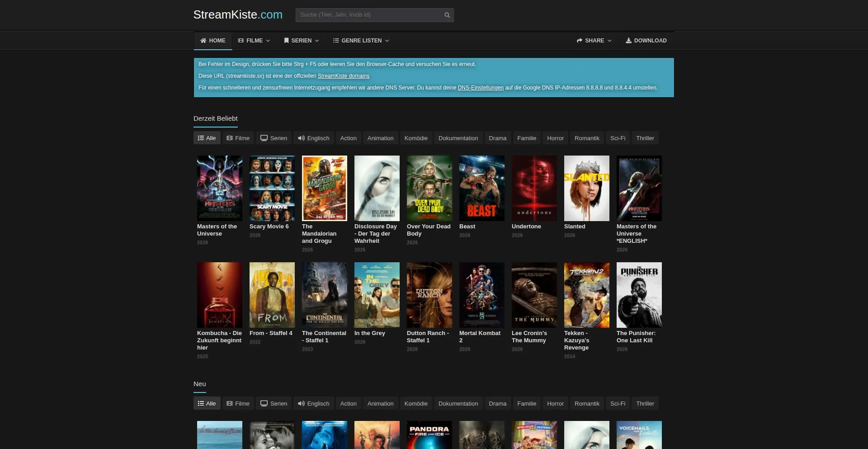Screen dimensions: 868x449
Task: Select the Neu section heading
Action: [x=200, y=384]
